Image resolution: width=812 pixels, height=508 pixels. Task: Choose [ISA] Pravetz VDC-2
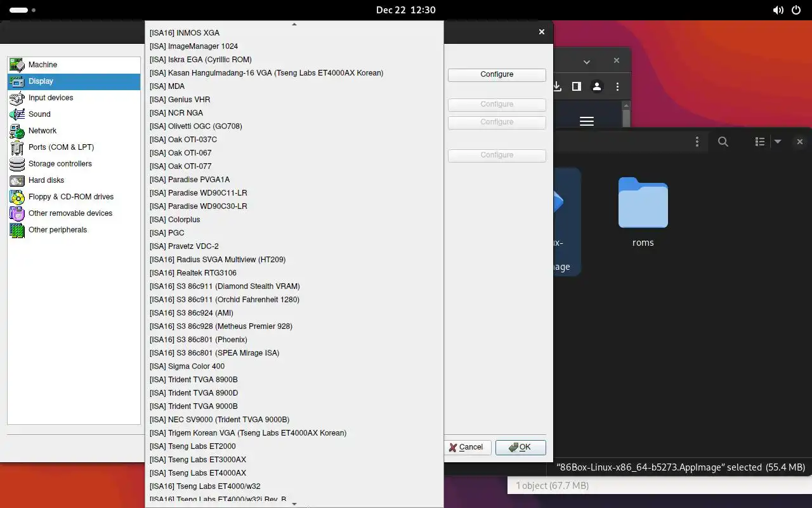click(x=294, y=246)
